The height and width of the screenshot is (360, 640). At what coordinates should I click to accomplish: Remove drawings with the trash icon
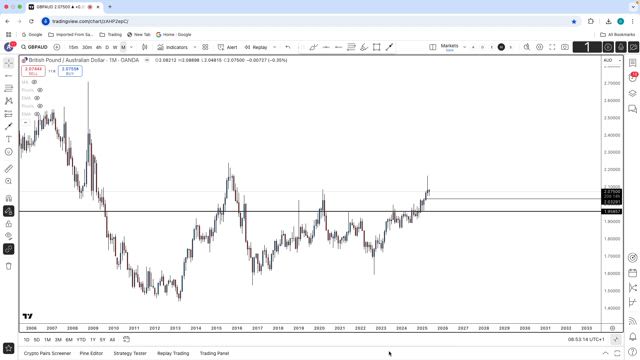coord(9,266)
